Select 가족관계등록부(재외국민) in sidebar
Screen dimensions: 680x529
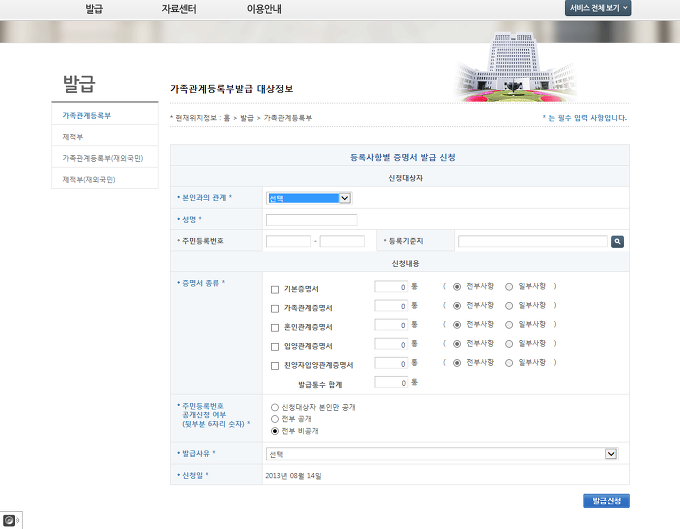[102, 158]
